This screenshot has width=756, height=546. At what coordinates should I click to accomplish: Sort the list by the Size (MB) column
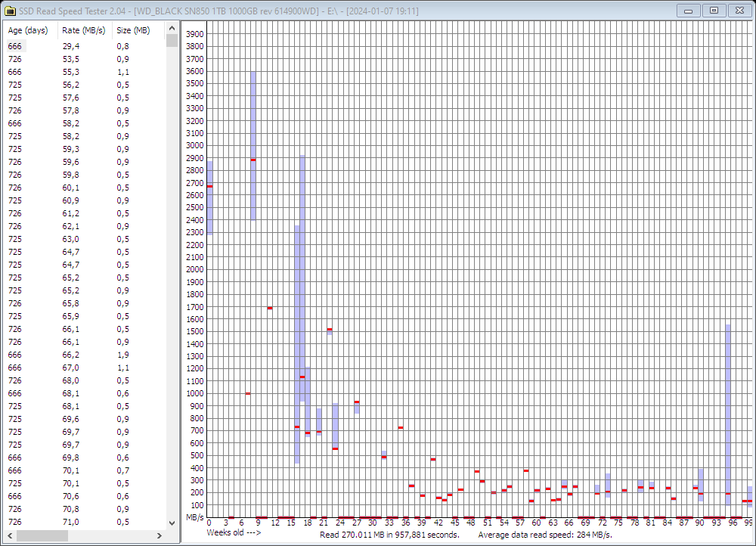point(133,30)
